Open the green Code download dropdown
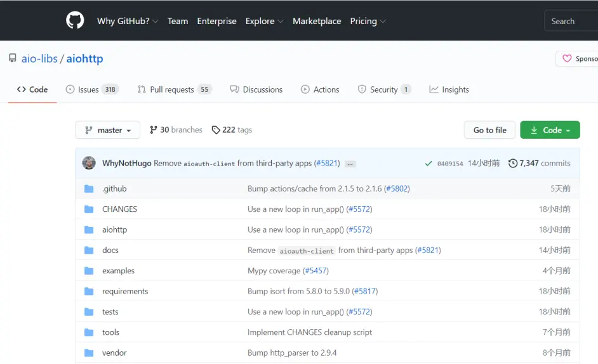Viewport: 598px width, 364px height. (x=550, y=130)
